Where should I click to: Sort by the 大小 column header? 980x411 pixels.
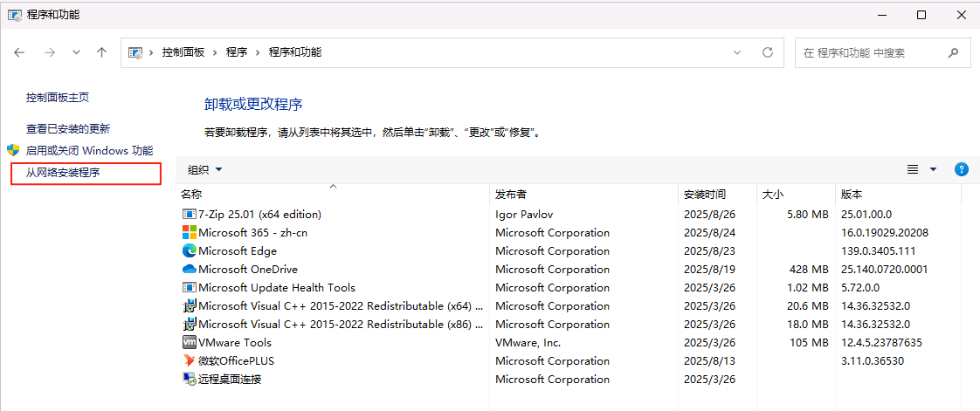click(x=796, y=195)
